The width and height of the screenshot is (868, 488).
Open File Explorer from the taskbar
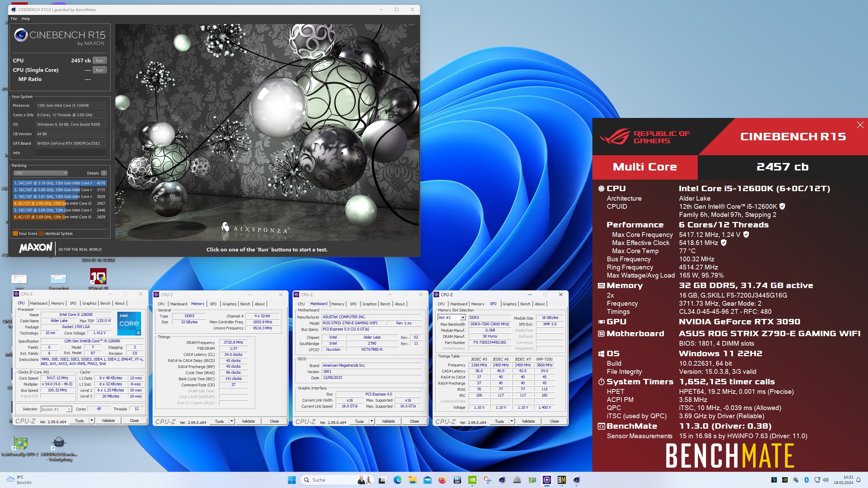tap(412, 480)
